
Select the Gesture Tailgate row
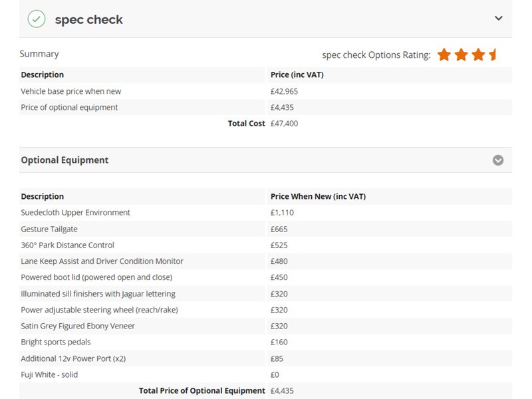pos(265,229)
